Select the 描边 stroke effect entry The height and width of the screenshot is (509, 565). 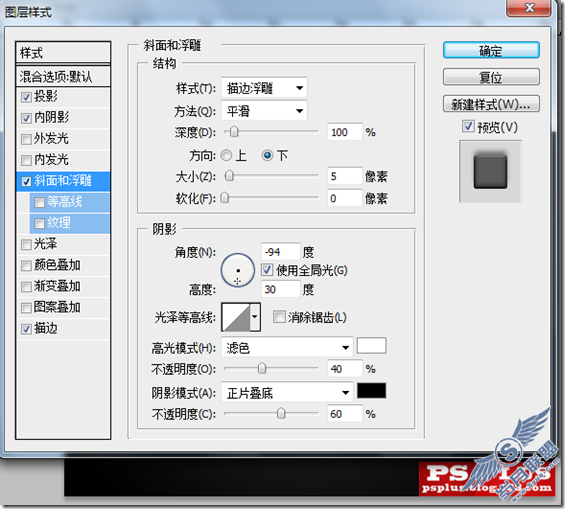(x=63, y=329)
